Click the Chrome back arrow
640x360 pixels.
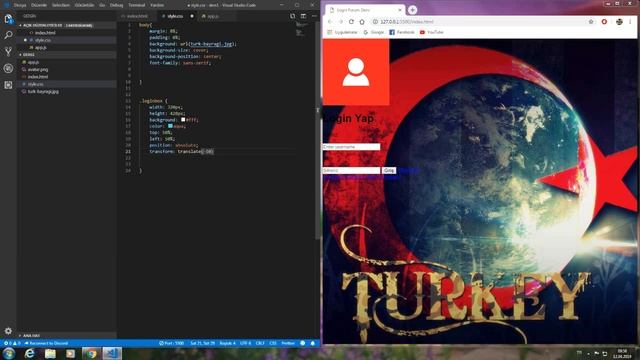330,22
